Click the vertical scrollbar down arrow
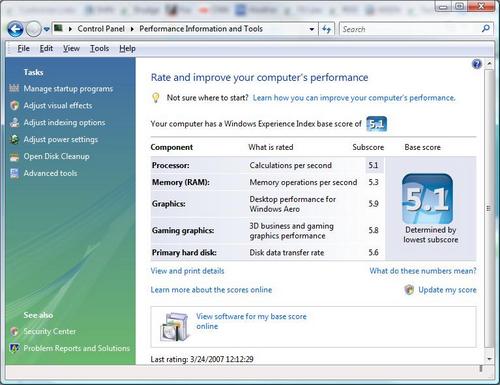The image size is (500, 385). click(x=489, y=359)
